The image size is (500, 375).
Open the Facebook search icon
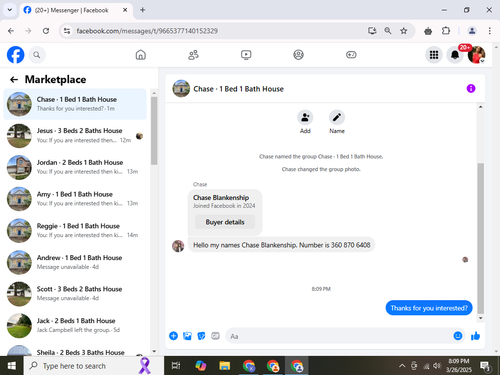[x=37, y=55]
